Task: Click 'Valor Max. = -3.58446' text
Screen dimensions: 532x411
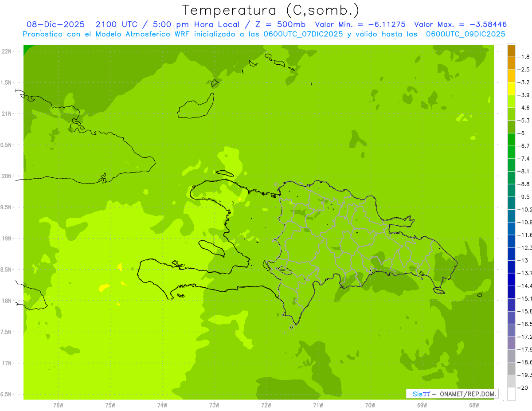Action: (460, 24)
